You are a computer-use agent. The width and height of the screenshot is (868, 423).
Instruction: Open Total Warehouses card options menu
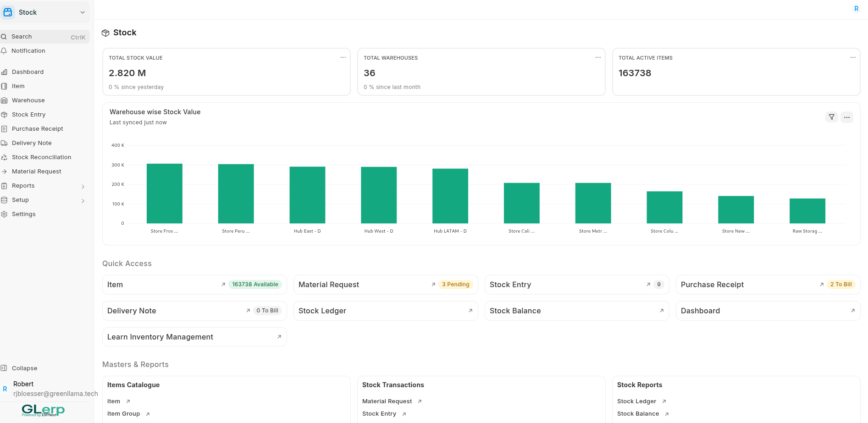point(597,57)
